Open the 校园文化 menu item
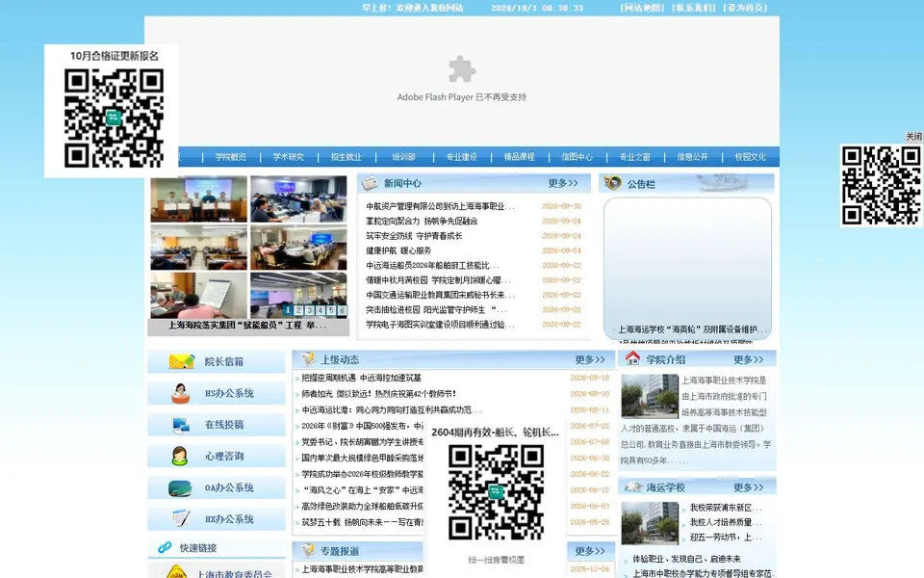924x578 pixels. (x=750, y=157)
